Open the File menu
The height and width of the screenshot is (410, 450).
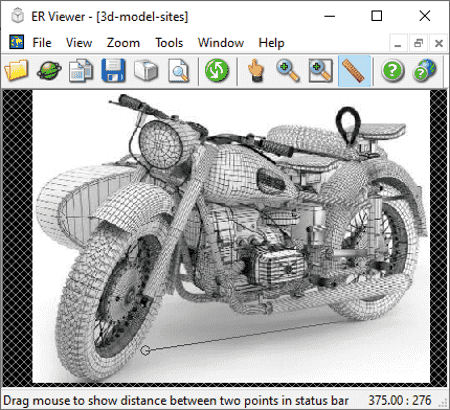coord(42,43)
